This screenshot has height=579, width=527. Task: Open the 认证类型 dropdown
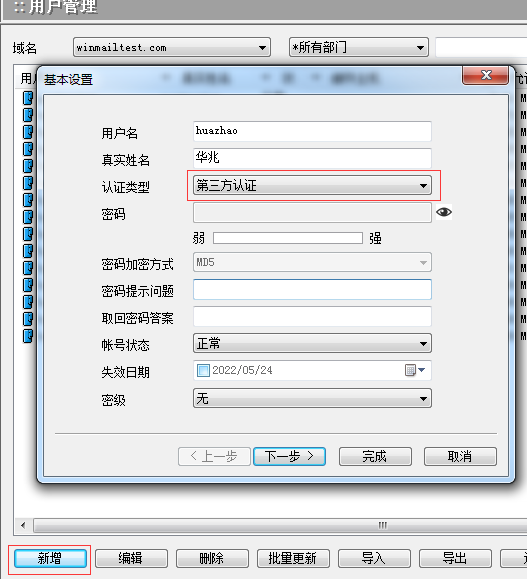pos(312,185)
